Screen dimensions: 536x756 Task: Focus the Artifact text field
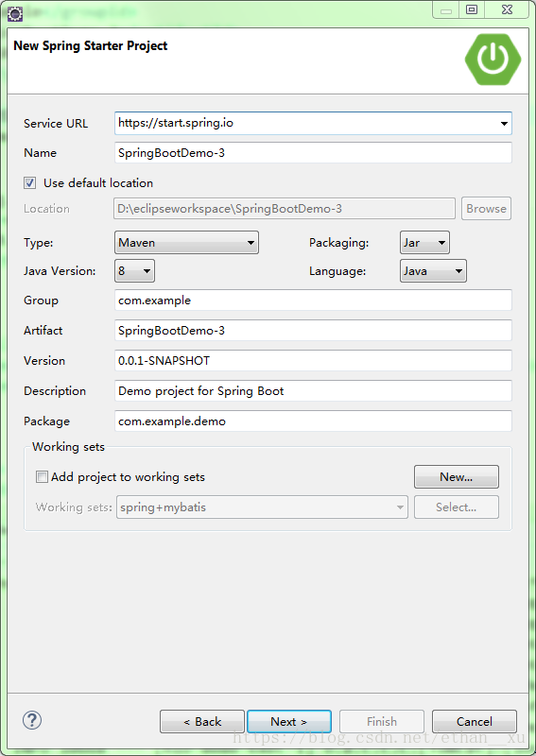(x=313, y=331)
